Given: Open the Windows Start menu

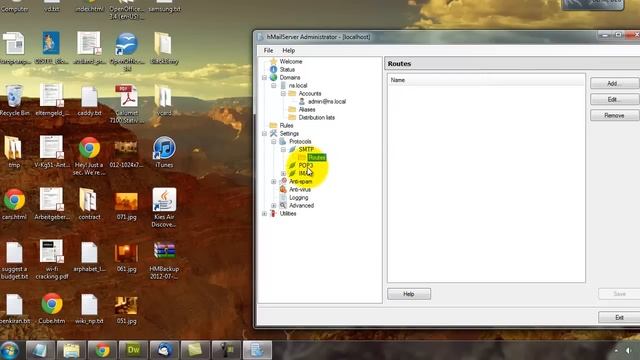Looking at the screenshot, I should click(10, 350).
